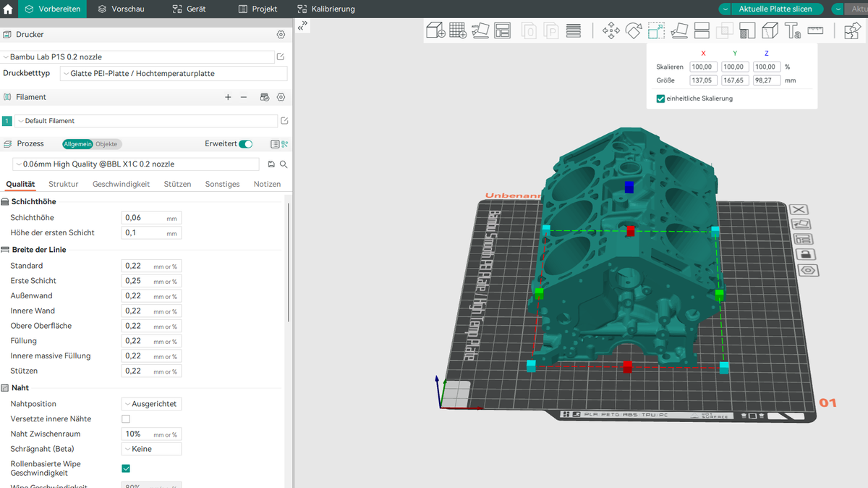This screenshot has height=488, width=868.
Task: Enable Versetzte innere Nähte checkbox
Action: coord(126,419)
